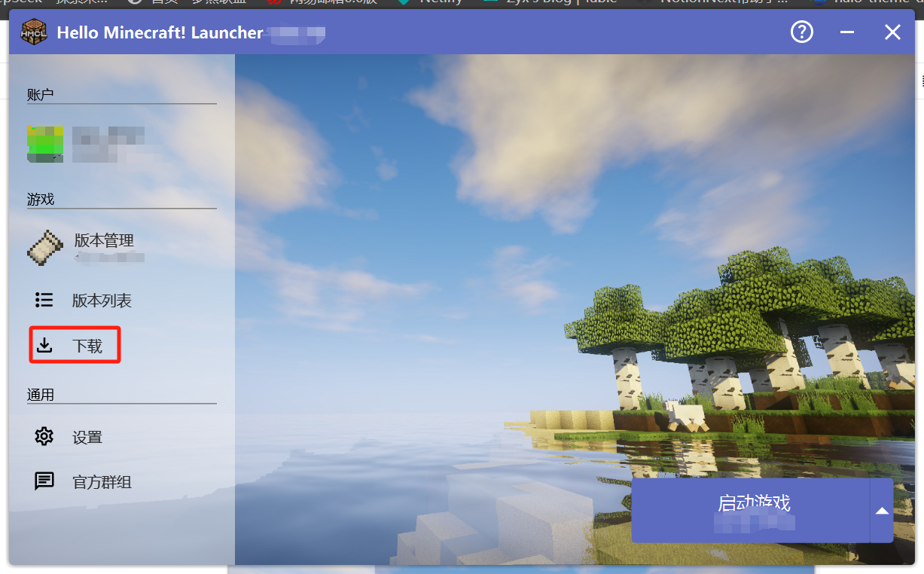Click the download arrow icon beside 下载
Screen dimensions: 924x574
(x=44, y=346)
